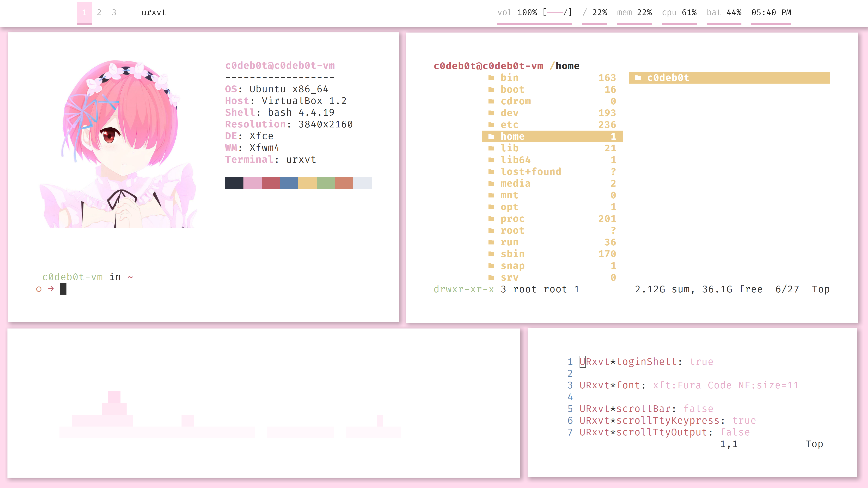The width and height of the screenshot is (868, 488).
Task: Click the folder icon next to snap
Action: (491, 266)
